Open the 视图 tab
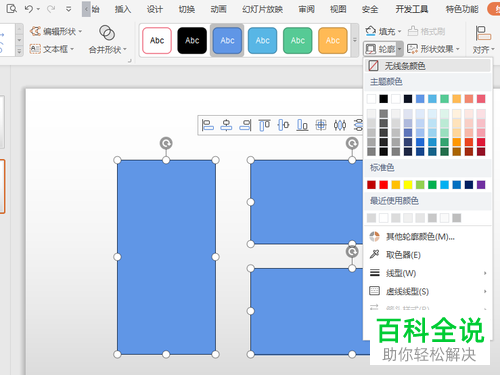 [x=338, y=9]
